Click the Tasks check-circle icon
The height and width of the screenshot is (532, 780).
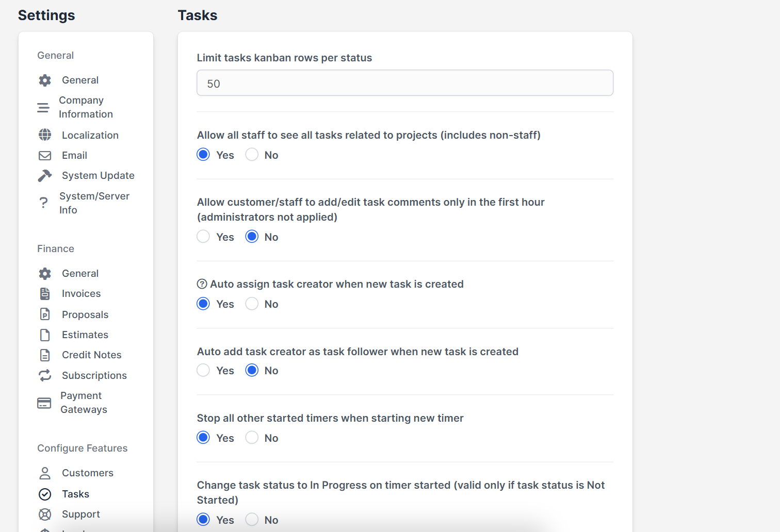point(45,494)
